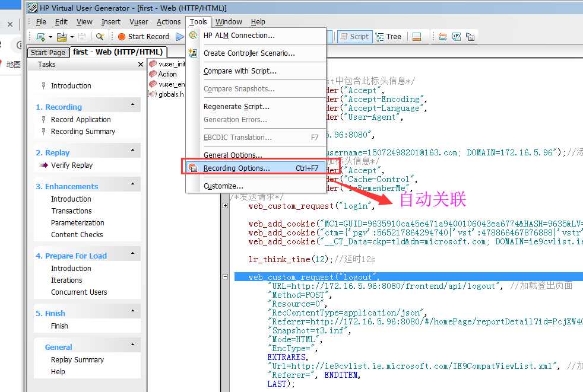The height and width of the screenshot is (392, 583).
Task: Open the Transactions task link
Action: click(71, 211)
